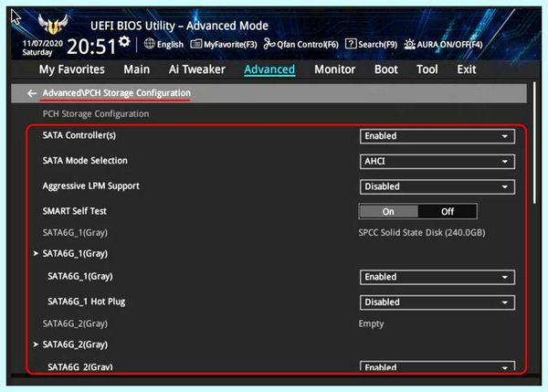Click the vertical scrollbar on the right

(534, 143)
